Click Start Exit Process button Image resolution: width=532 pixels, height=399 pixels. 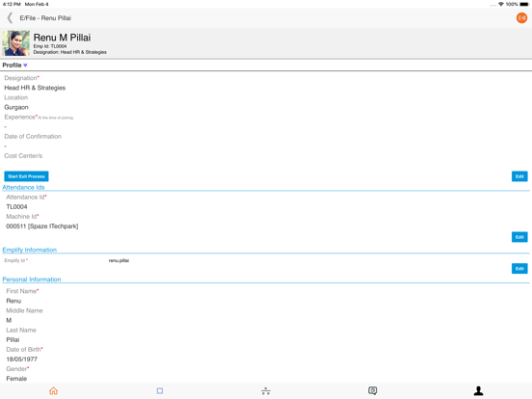point(26,176)
